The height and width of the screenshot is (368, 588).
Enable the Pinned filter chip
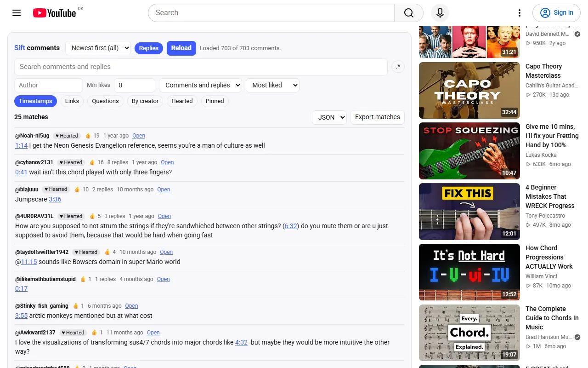tap(215, 101)
